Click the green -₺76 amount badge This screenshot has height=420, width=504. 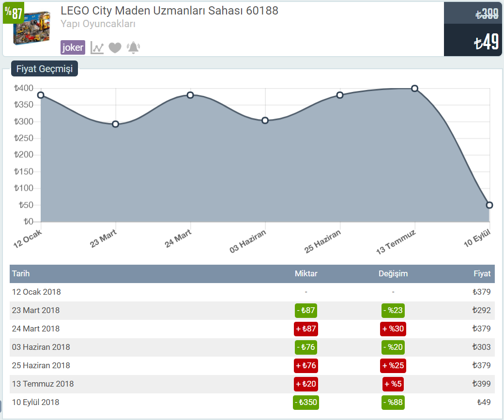point(306,347)
